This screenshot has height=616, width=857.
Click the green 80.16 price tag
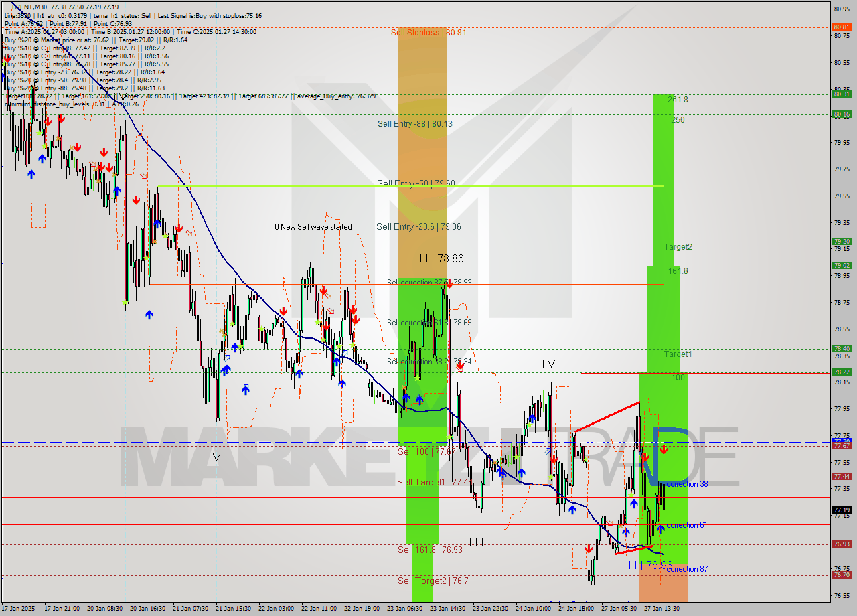[x=842, y=114]
